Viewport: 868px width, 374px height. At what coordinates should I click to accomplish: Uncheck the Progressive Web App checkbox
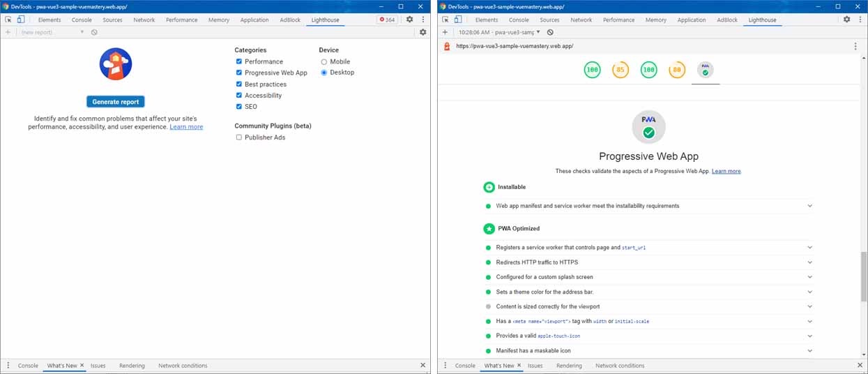pyautogui.click(x=238, y=73)
